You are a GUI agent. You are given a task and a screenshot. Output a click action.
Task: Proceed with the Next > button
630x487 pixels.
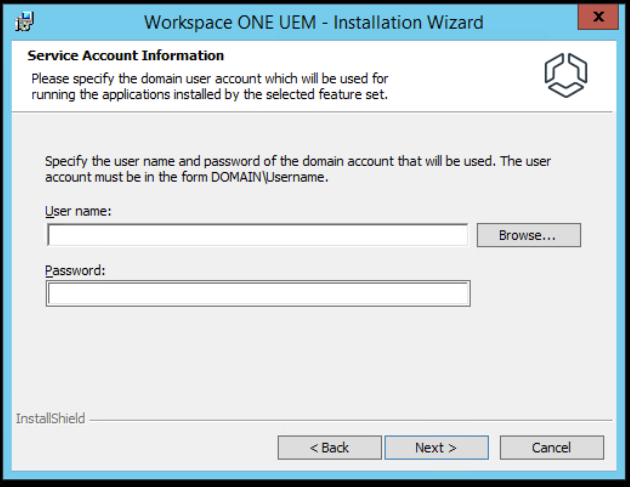click(436, 448)
